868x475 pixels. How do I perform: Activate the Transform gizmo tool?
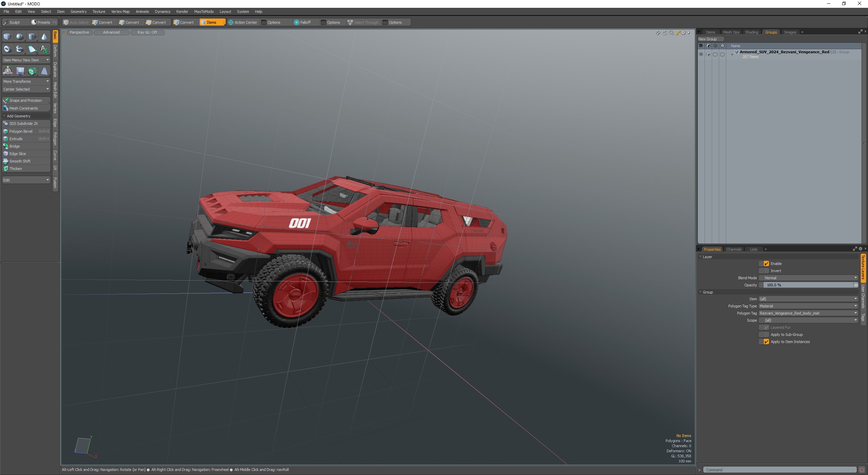7,71
